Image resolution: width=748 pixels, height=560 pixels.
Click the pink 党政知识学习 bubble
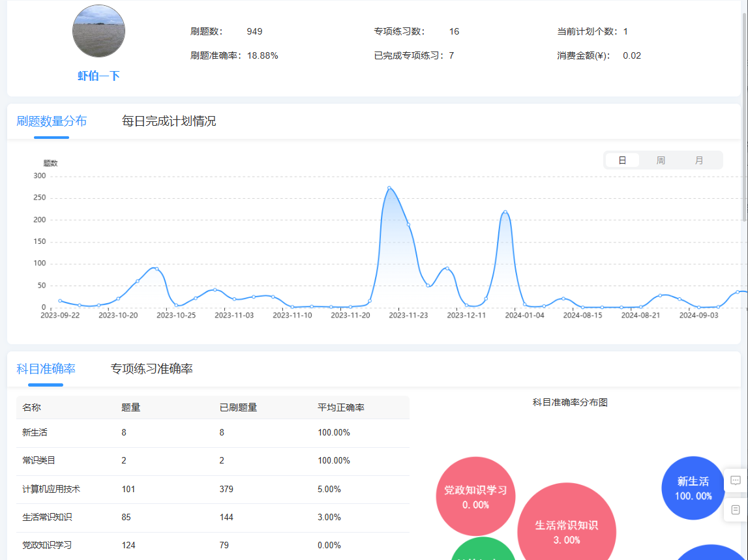(475, 495)
